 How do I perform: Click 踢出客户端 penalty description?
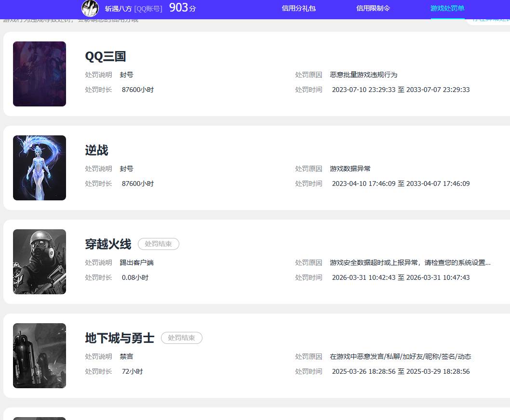pos(136,262)
